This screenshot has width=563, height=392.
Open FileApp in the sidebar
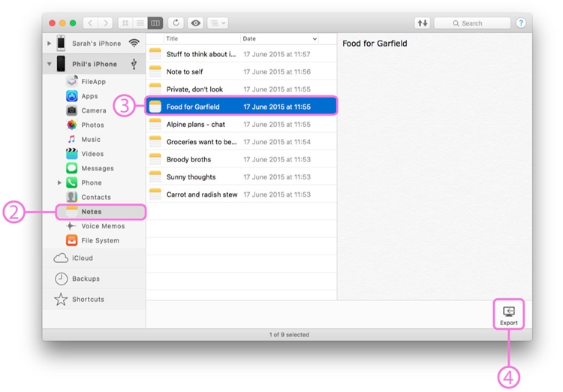(93, 82)
